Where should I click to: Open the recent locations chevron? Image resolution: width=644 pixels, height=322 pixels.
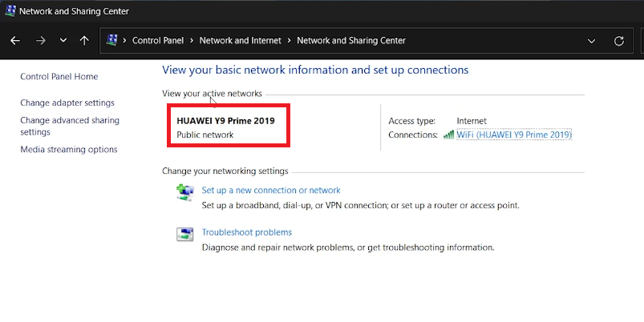[63, 41]
